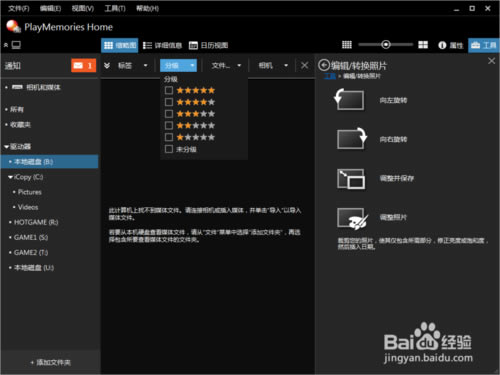Check the three-star rating checkbox
The width and height of the screenshot is (500, 375).
[169, 114]
